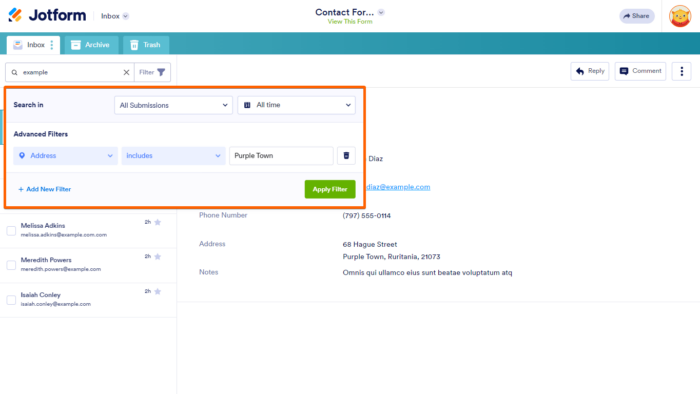
Task: Click the Comment button
Action: click(640, 71)
